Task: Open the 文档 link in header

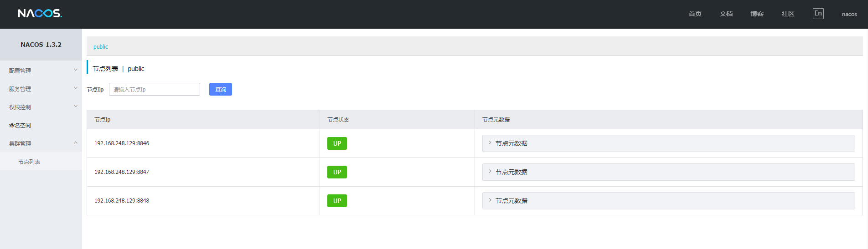Action: click(x=726, y=14)
